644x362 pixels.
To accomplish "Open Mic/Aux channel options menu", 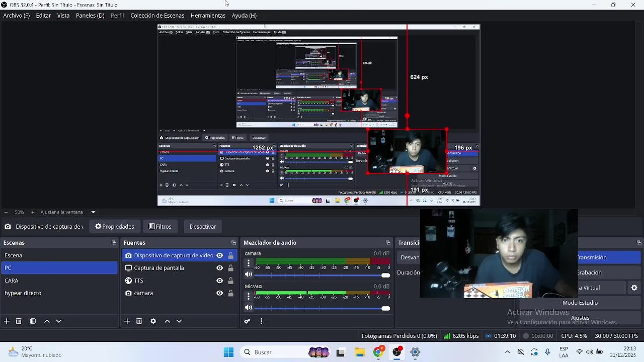I will point(248,296).
